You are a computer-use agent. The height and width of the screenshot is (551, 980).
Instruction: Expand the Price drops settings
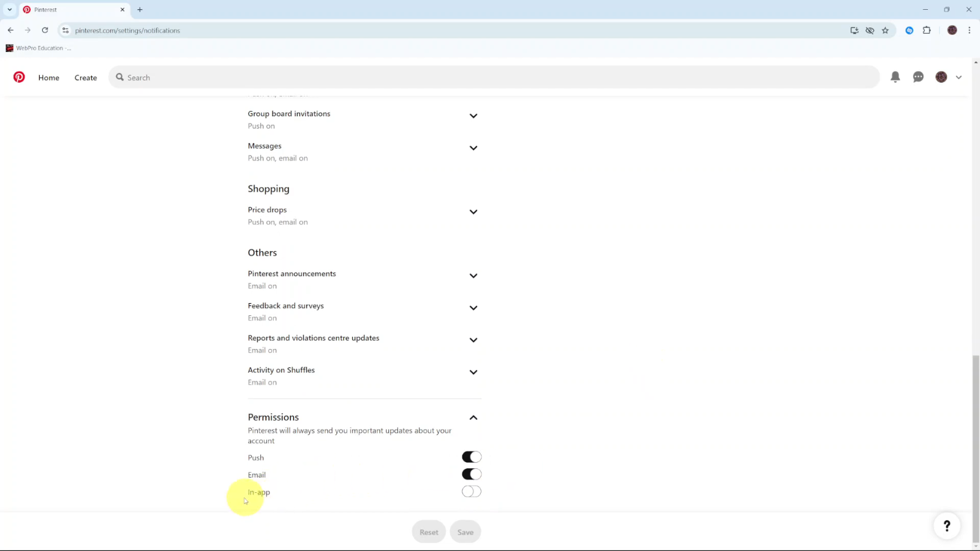tap(473, 212)
